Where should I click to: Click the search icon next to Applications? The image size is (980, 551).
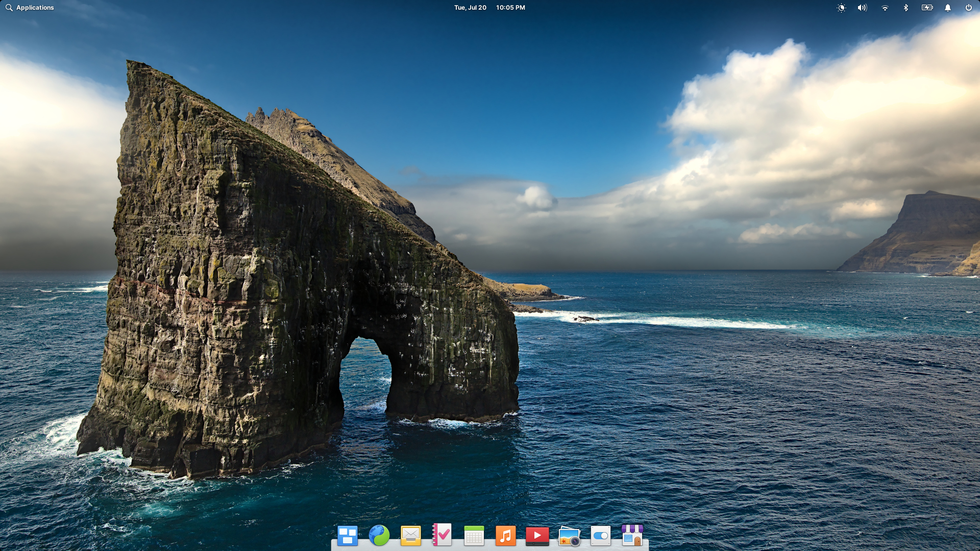(x=9, y=8)
